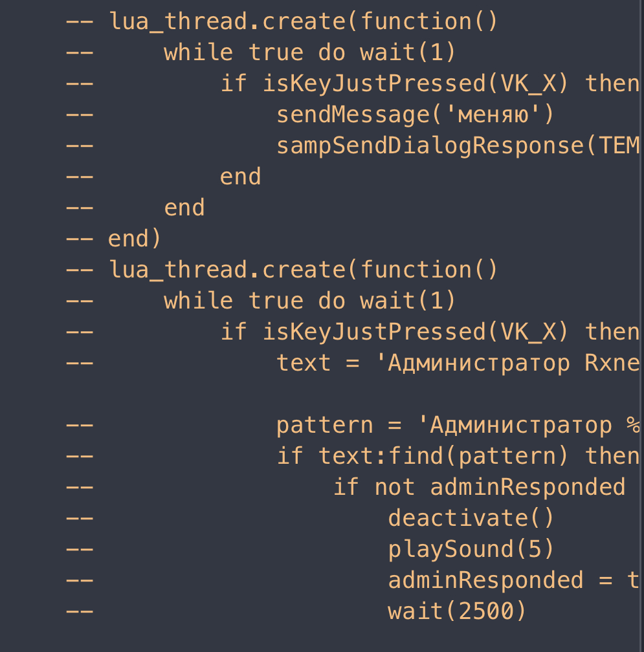This screenshot has height=652, width=644.
Task: Click the word pattern in the pattern assignment
Action: click(x=324, y=426)
